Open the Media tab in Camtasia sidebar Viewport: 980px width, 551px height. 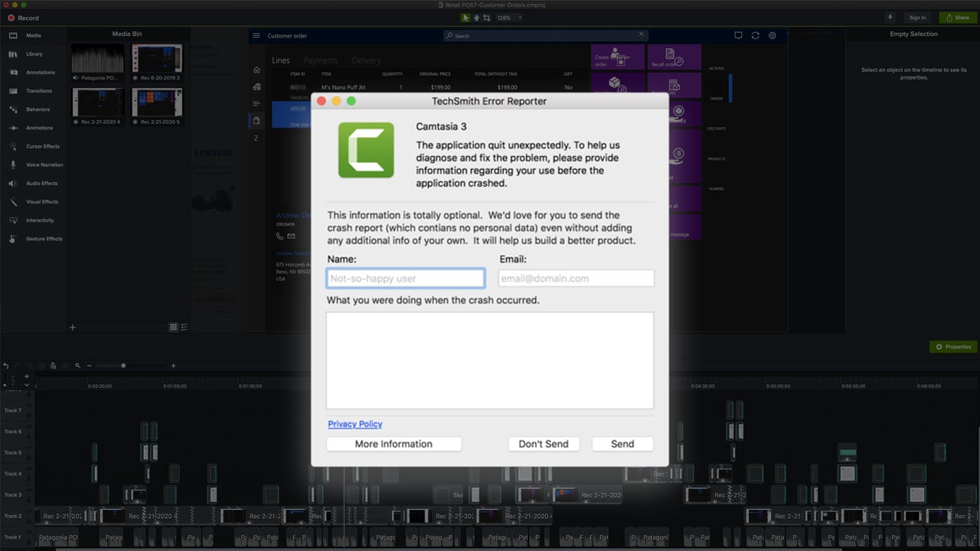click(x=33, y=35)
